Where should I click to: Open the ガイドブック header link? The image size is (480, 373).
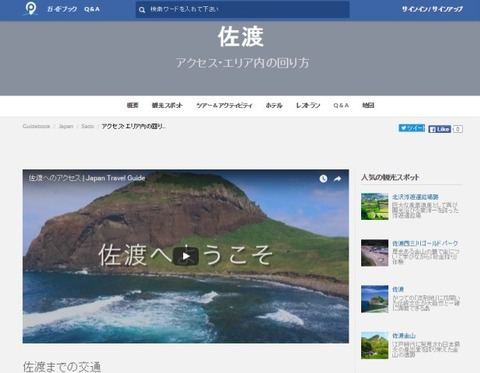[62, 9]
